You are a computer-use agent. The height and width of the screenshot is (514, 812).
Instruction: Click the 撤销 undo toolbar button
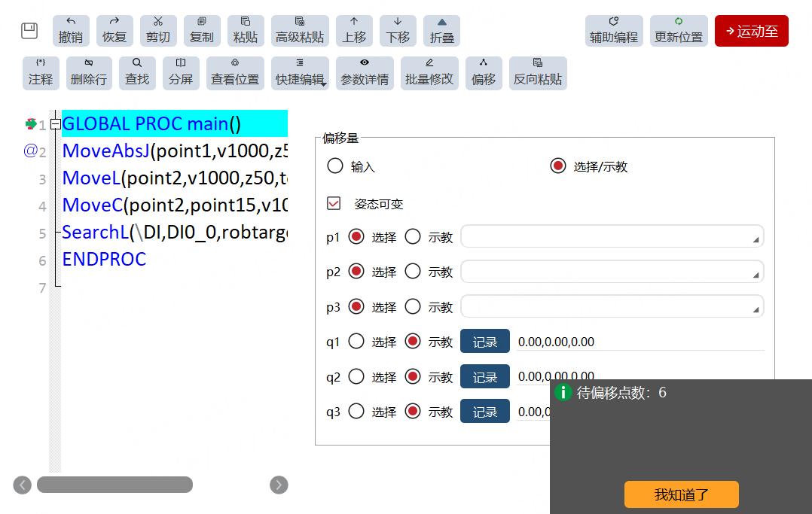coord(71,31)
